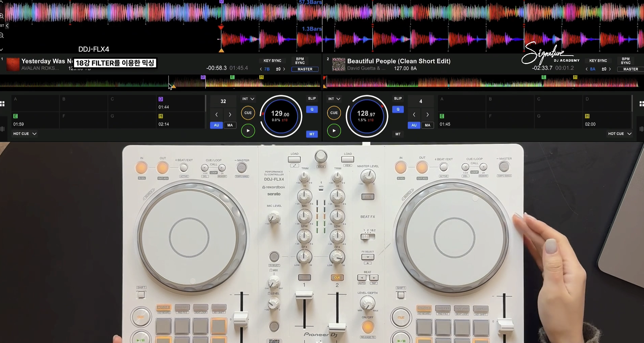This screenshot has height=343, width=644.
Task: Open the deck 2 pad grid icon
Action: click(641, 104)
